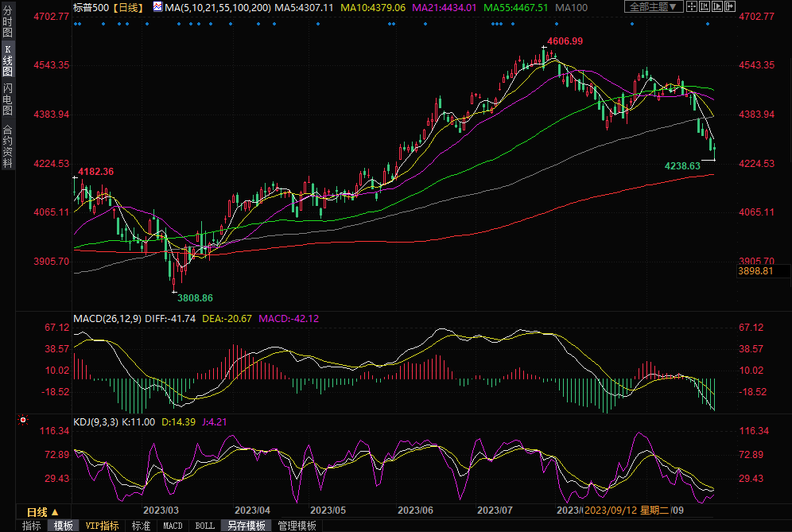Click the MACD(26,12,9) indicator label
The height and width of the screenshot is (532, 792).
(107, 319)
